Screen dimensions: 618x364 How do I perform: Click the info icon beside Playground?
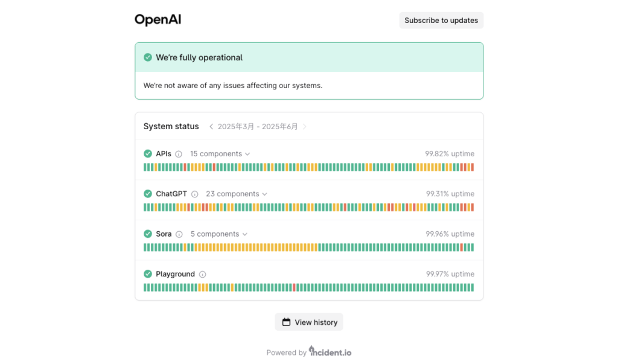203,275
